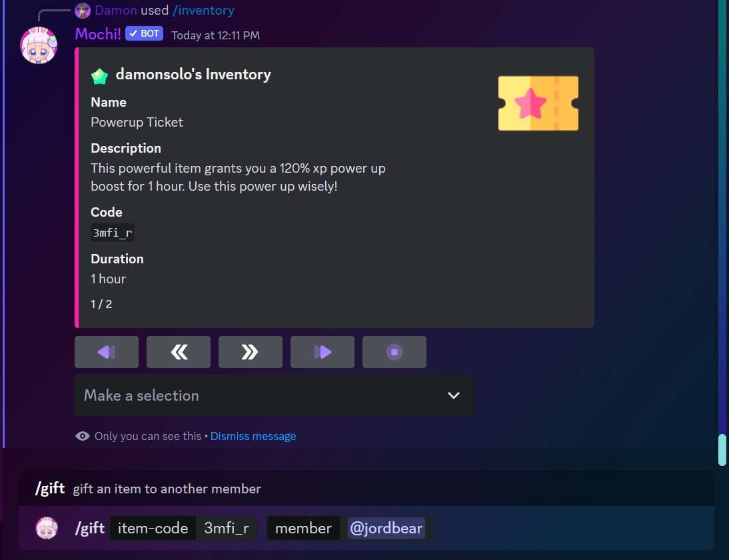Click the Mochi! bot username

tap(98, 34)
